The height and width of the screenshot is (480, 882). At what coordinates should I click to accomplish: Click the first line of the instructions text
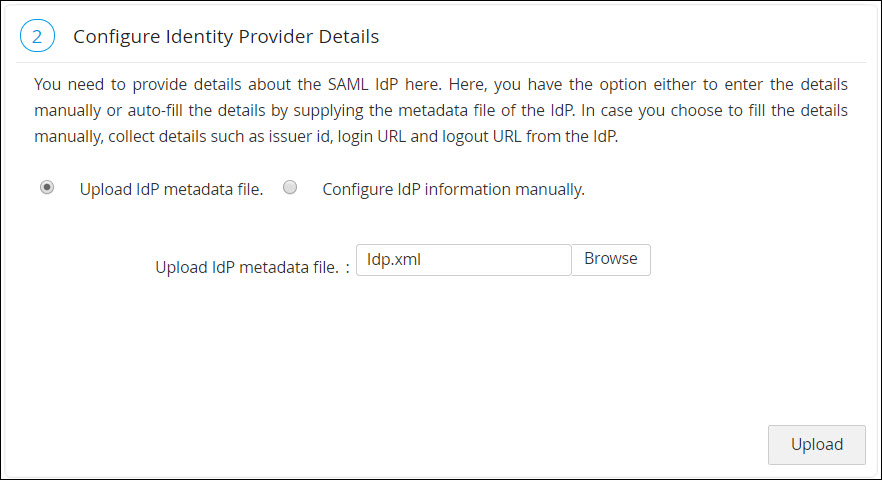440,84
